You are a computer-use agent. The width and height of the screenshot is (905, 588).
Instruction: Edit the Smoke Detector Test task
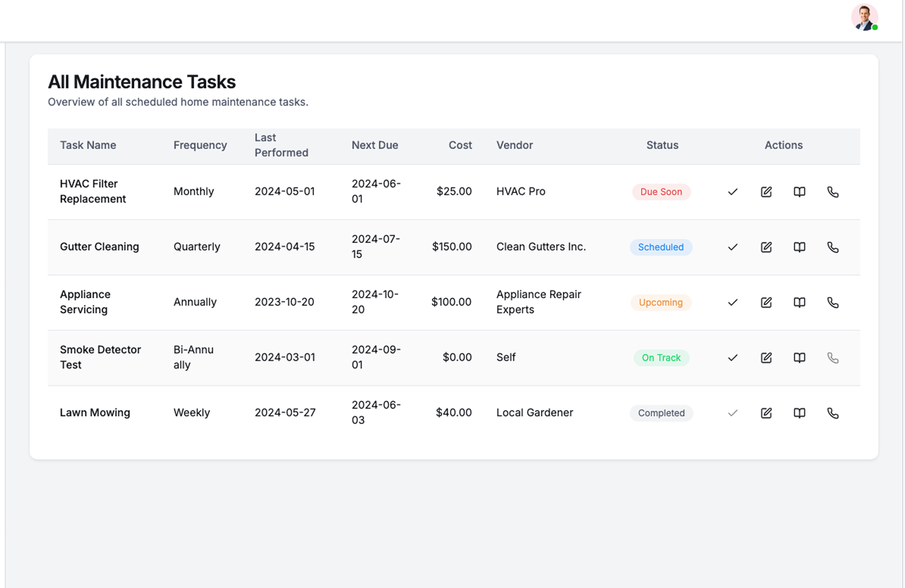coord(766,358)
